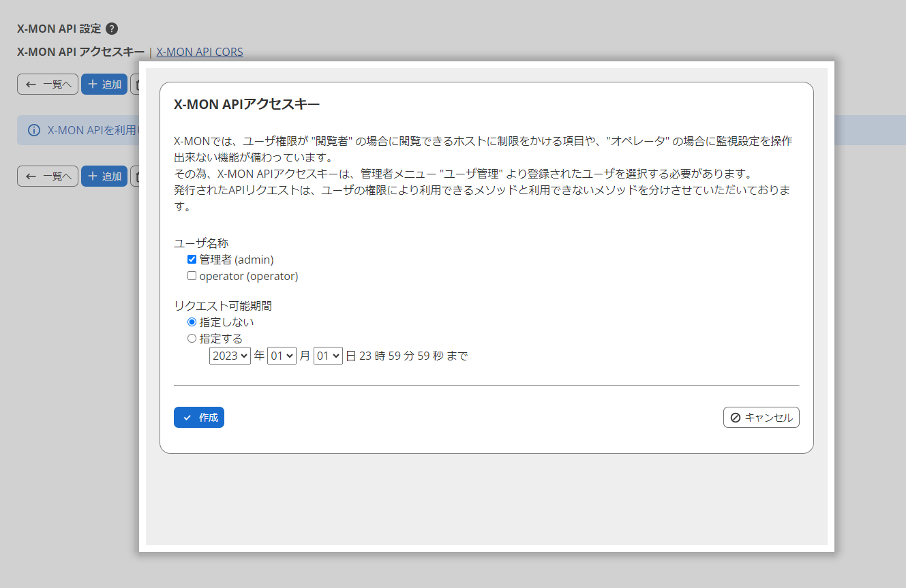Image resolution: width=906 pixels, height=588 pixels.
Task: Open the year dropdown showing 2023
Action: [x=230, y=356]
